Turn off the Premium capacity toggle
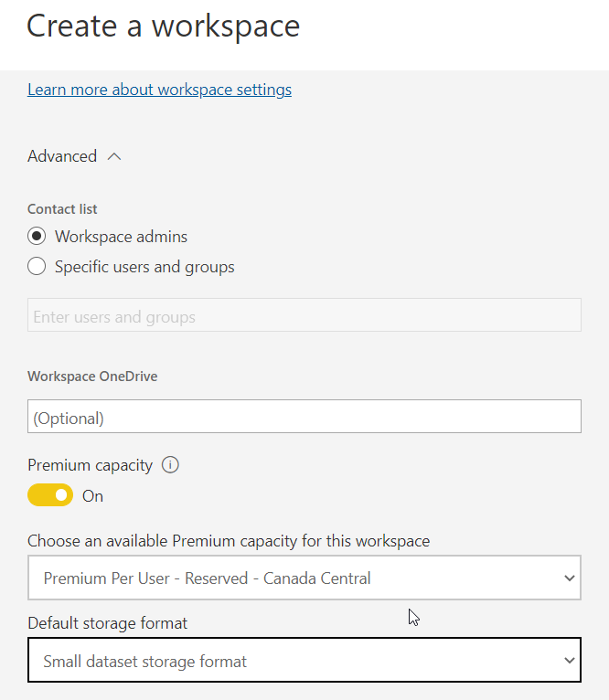 click(x=50, y=495)
